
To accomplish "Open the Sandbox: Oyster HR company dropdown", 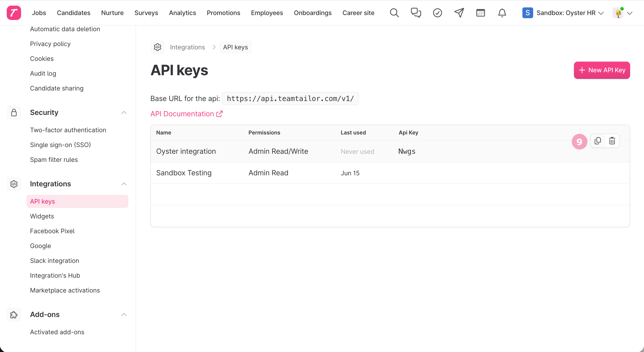I will click(x=563, y=13).
